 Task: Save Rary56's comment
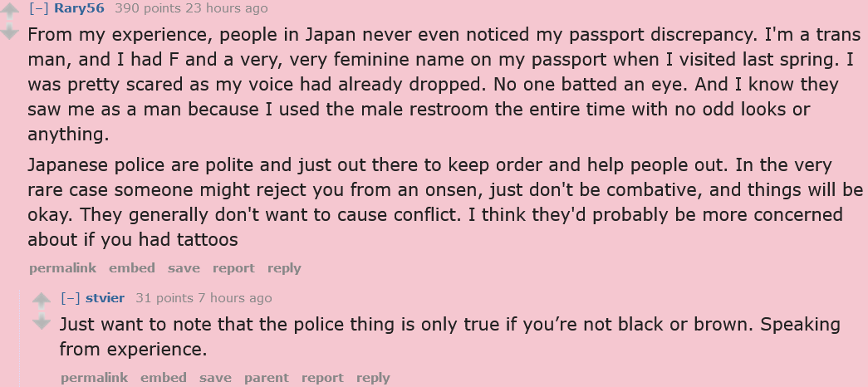click(184, 268)
